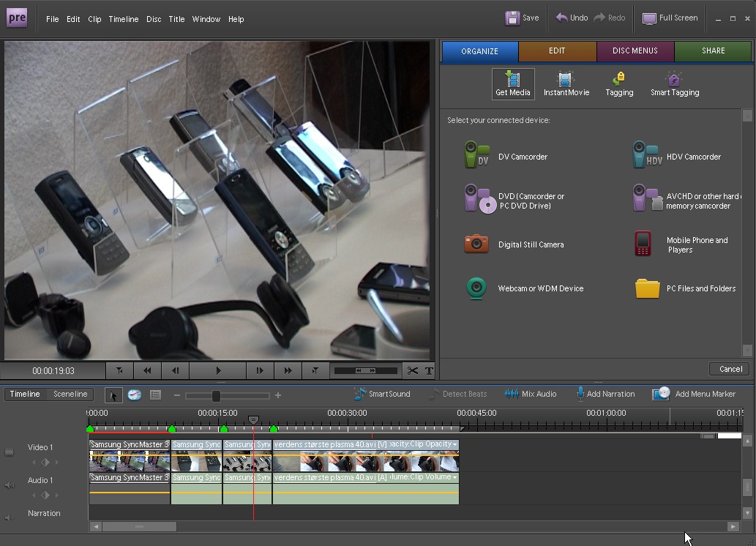
Task: Mute the Audio 1 track speaker
Action: (10, 485)
